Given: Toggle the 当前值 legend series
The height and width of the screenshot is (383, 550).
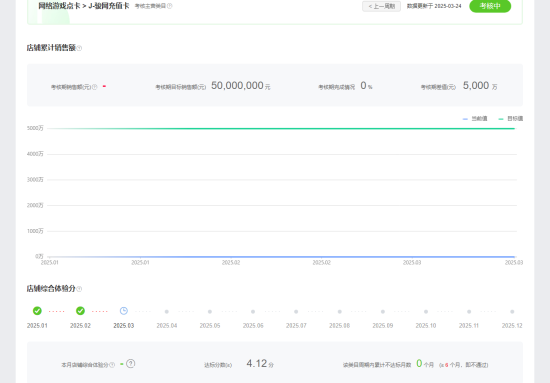Looking at the screenshot, I should [475, 119].
